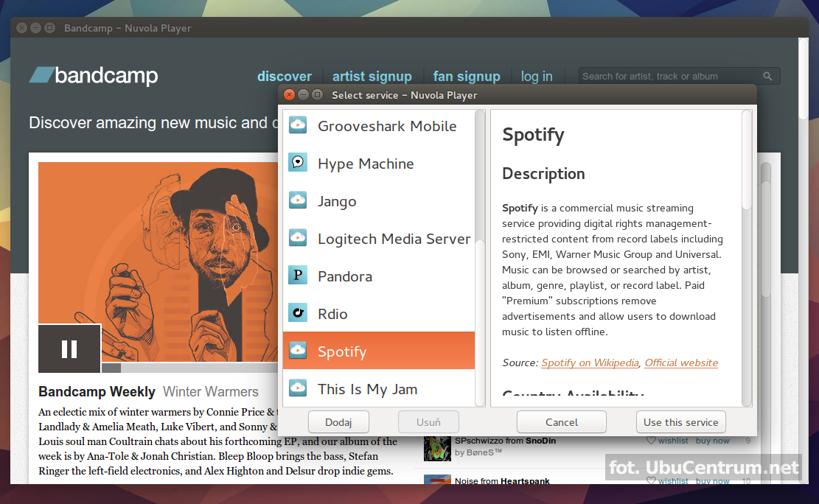This screenshot has height=504, width=819.
Task: Click the Grooveshark Mobile service icon
Action: (298, 125)
